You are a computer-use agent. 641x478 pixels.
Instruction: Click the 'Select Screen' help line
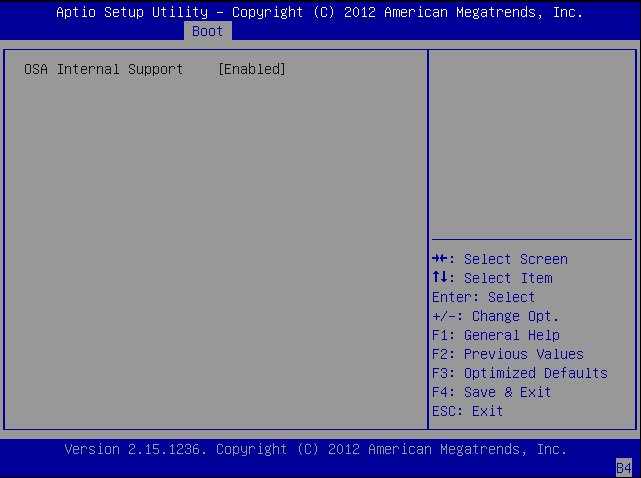click(500, 259)
